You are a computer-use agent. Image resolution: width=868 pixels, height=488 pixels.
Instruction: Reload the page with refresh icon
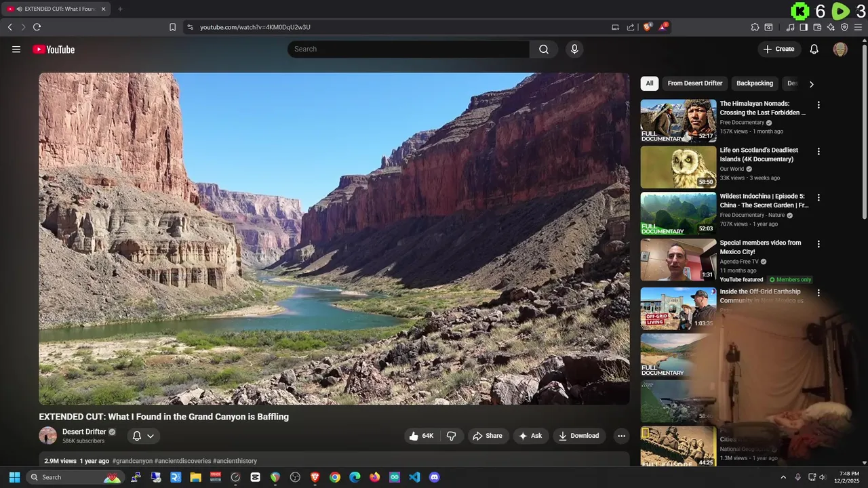(x=37, y=27)
